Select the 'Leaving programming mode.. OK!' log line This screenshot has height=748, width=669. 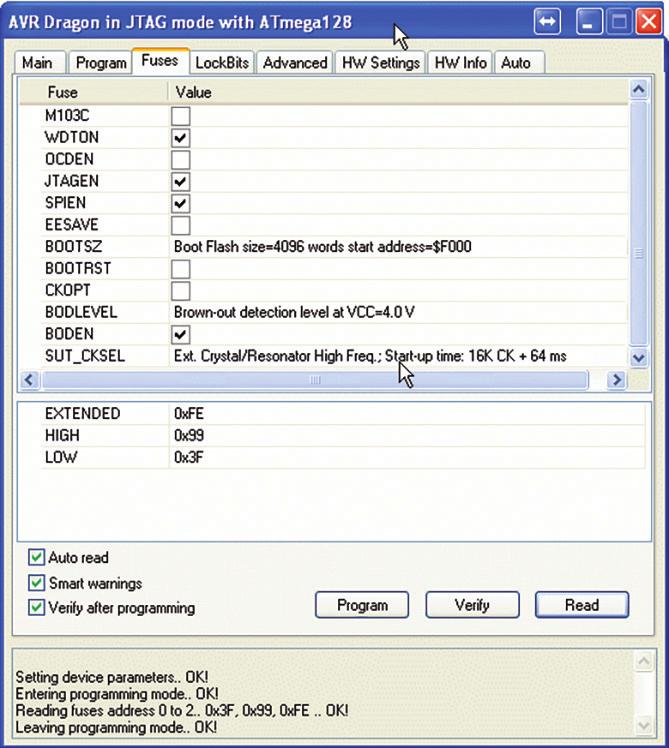[x=116, y=727]
